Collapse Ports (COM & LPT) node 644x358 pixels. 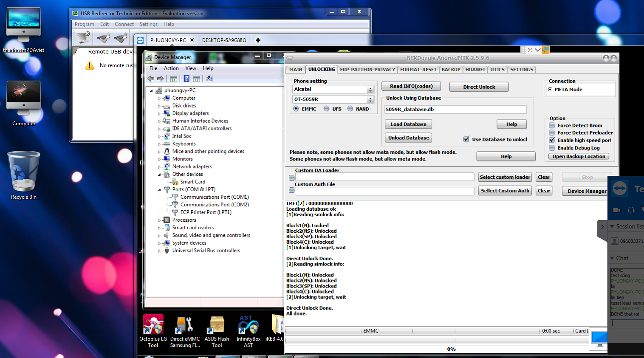tap(160, 189)
